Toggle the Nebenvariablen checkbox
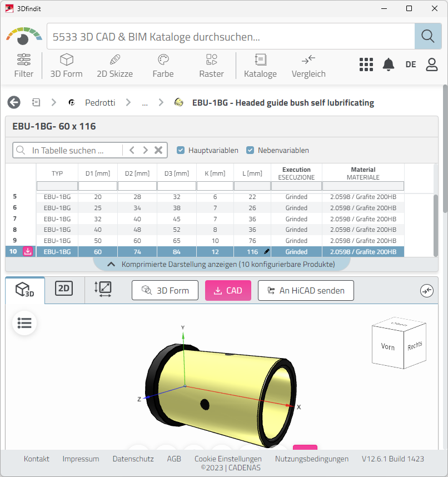 [x=250, y=150]
